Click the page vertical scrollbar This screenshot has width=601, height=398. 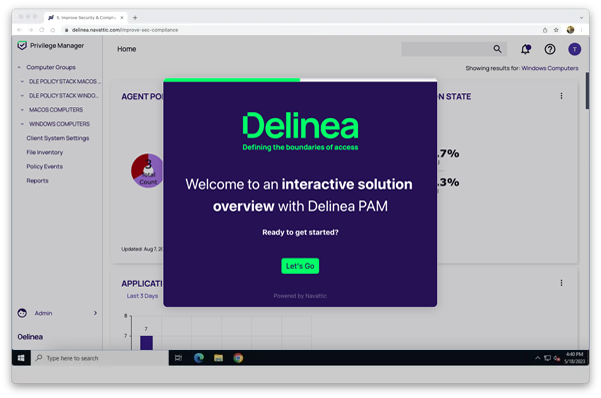(587, 91)
